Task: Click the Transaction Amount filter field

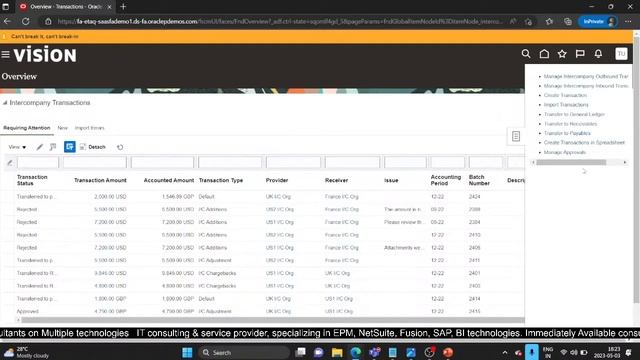Action: [95, 162]
